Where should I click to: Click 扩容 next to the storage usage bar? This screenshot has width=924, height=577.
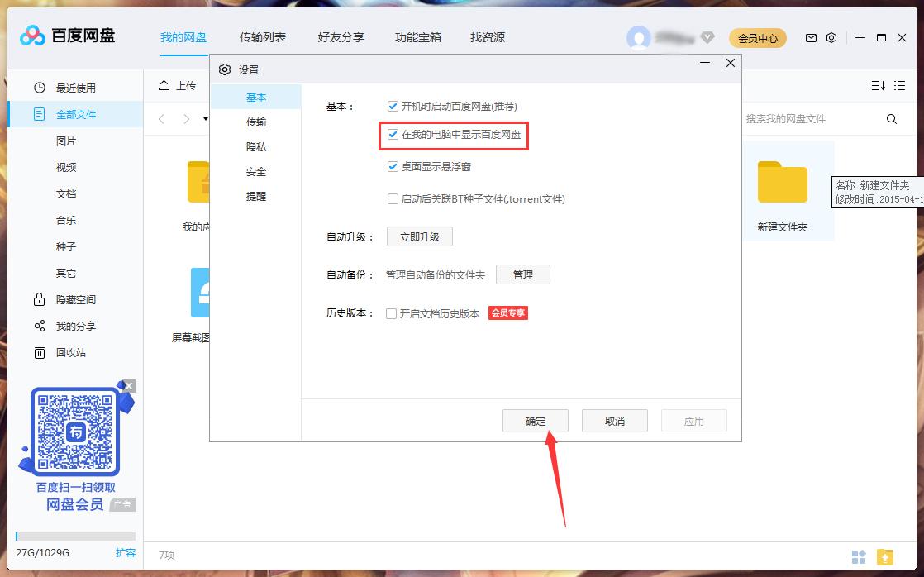tap(126, 553)
